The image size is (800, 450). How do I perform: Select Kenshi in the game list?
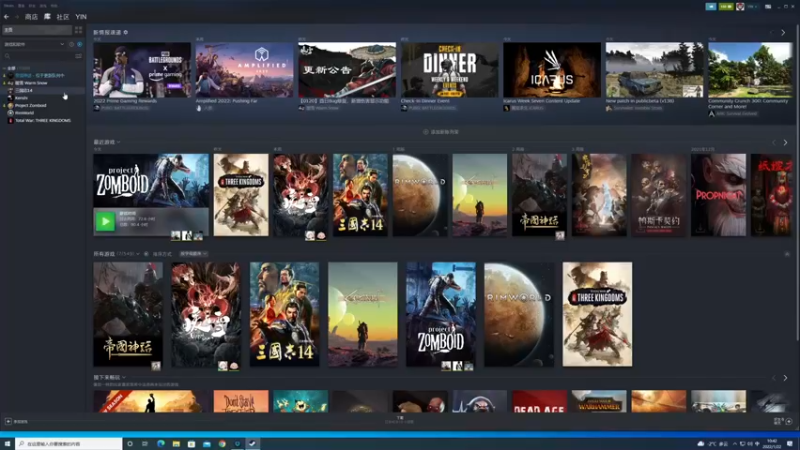pyautogui.click(x=21, y=98)
